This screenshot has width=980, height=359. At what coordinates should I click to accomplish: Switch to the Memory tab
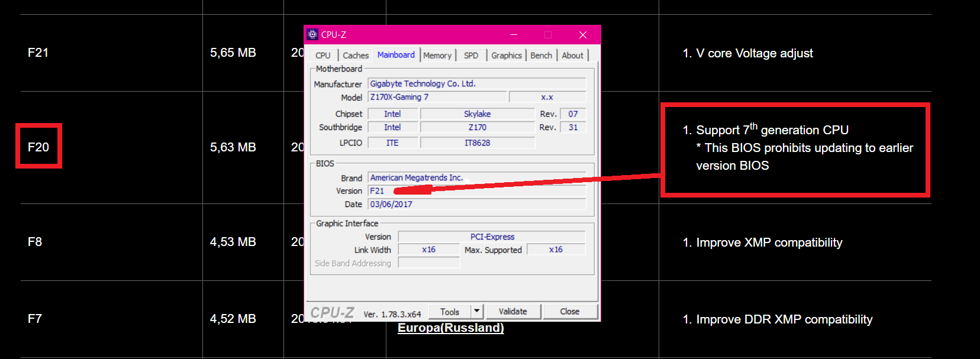pos(437,55)
